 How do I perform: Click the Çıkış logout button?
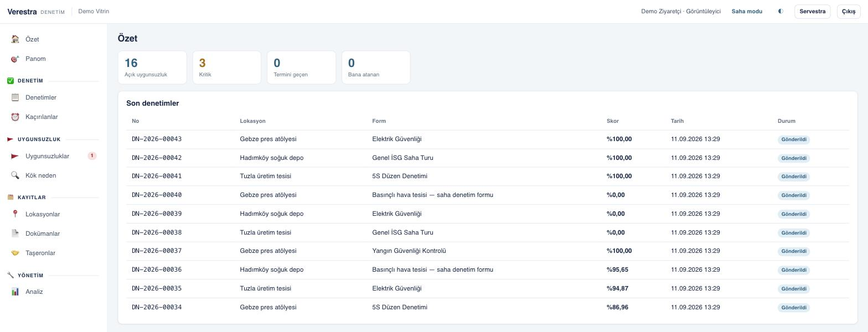tap(849, 11)
